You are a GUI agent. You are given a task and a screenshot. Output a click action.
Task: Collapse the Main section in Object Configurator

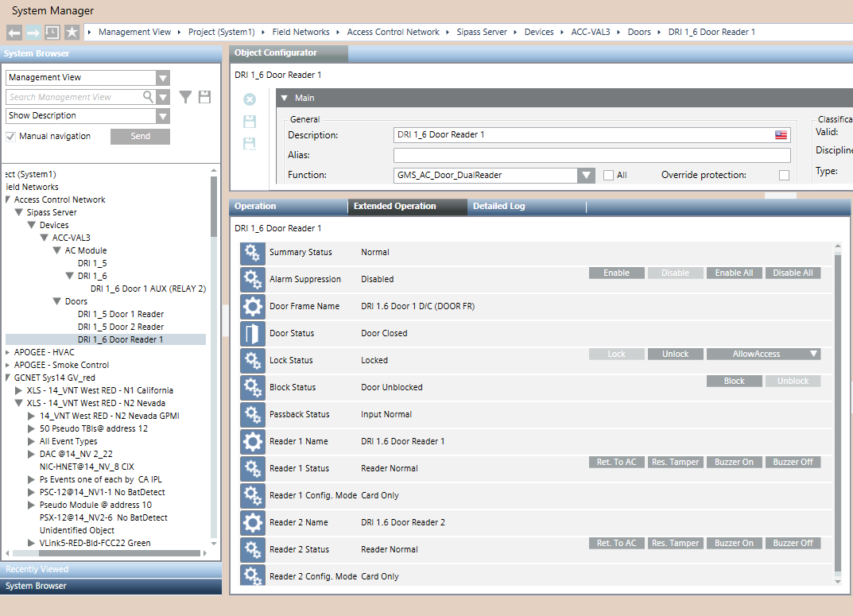285,97
